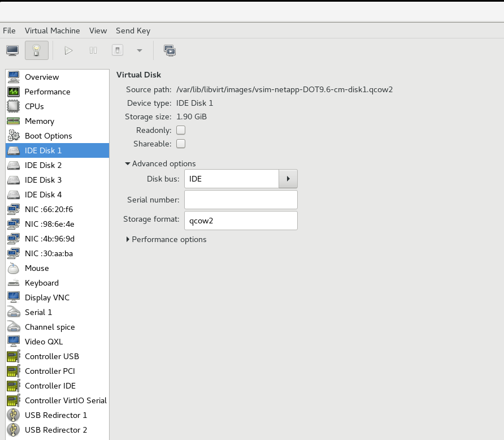Select the Performance graph icon
Image resolution: width=504 pixels, height=440 pixels.
13,92
